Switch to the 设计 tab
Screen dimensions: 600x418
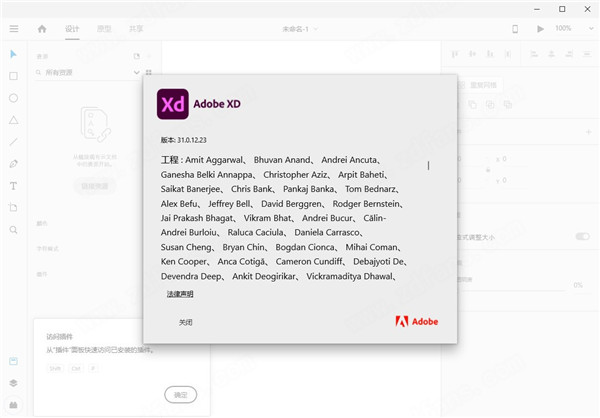point(72,29)
